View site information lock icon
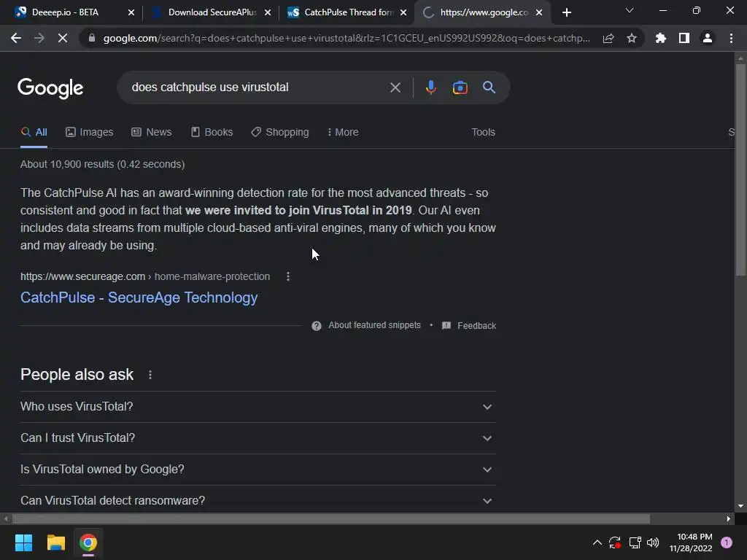This screenshot has width=747, height=560. [x=92, y=38]
